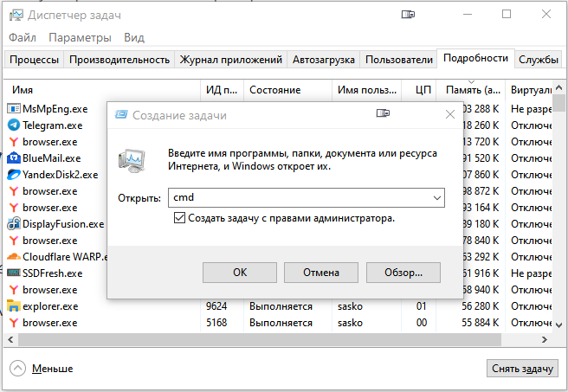Open the Параметры menu
568x392 pixels.
pos(80,38)
